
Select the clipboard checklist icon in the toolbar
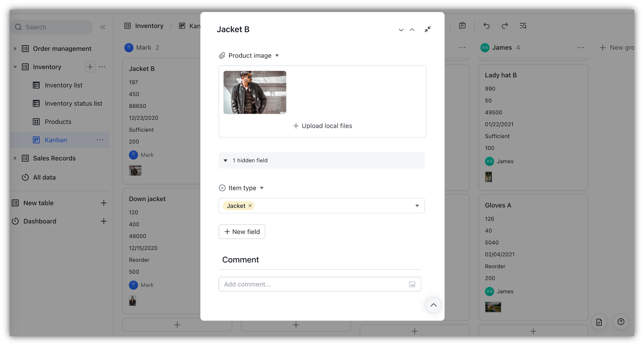(x=463, y=26)
